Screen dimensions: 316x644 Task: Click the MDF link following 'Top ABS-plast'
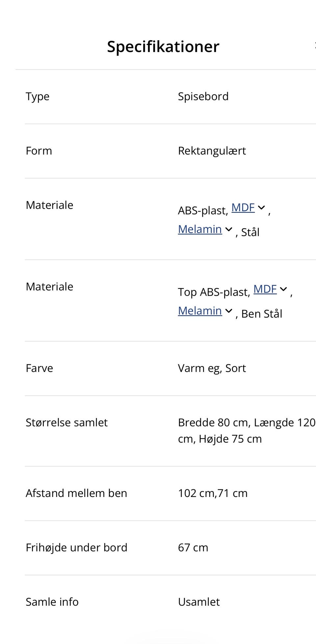(x=265, y=289)
